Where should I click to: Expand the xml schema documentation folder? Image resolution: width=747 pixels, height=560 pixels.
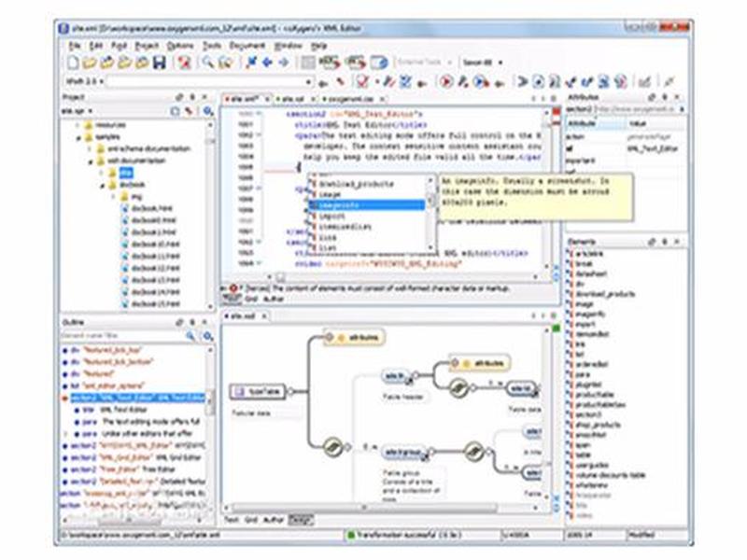pos(90,149)
